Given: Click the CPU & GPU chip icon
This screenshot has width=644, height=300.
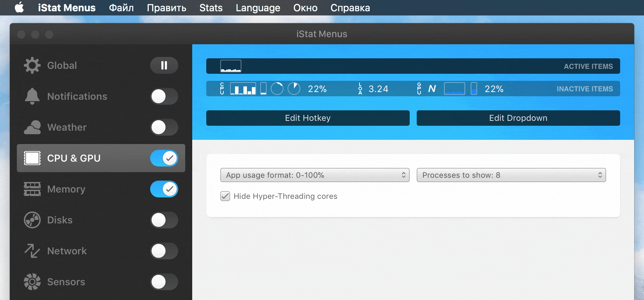Looking at the screenshot, I should tap(32, 158).
